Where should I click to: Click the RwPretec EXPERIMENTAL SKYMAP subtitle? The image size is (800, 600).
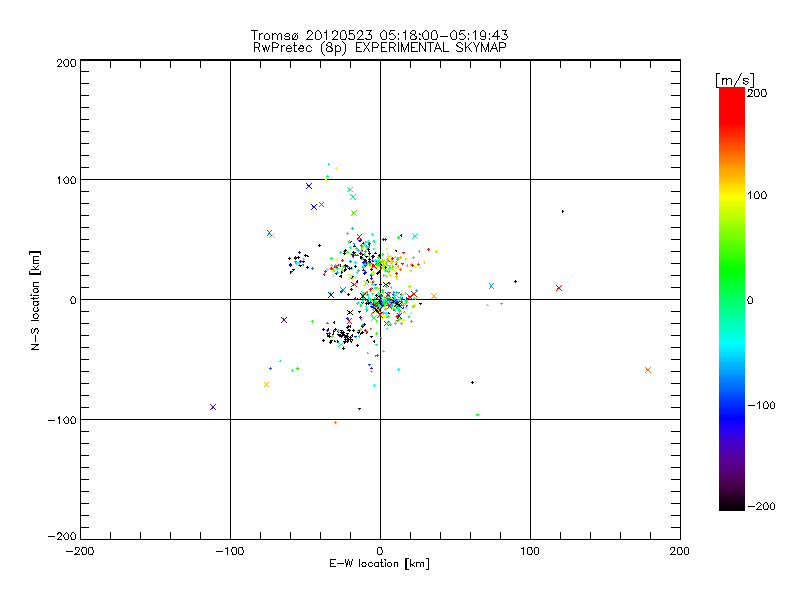tap(379, 47)
